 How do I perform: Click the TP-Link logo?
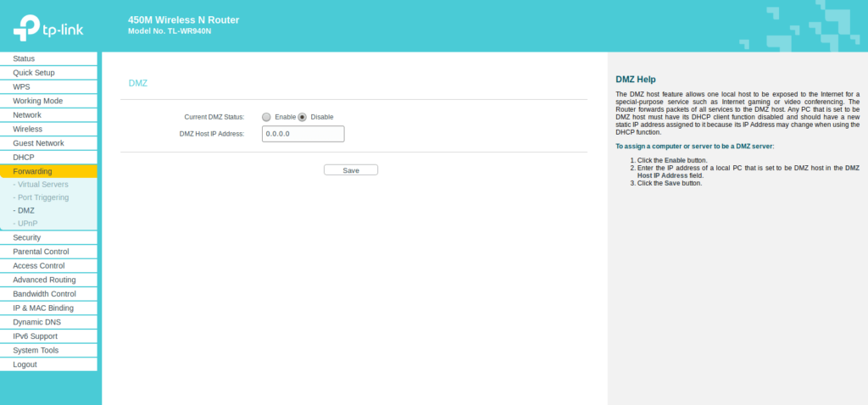(x=47, y=28)
